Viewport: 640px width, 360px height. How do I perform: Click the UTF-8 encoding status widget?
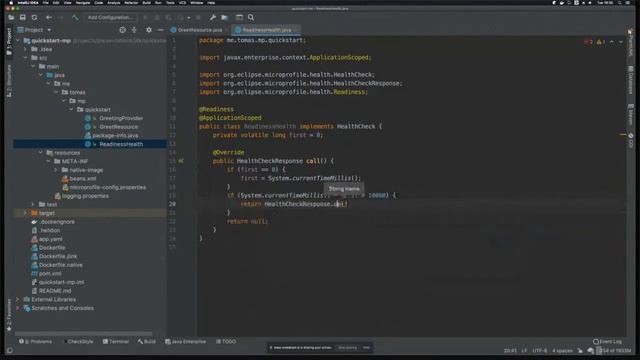pos(539,350)
